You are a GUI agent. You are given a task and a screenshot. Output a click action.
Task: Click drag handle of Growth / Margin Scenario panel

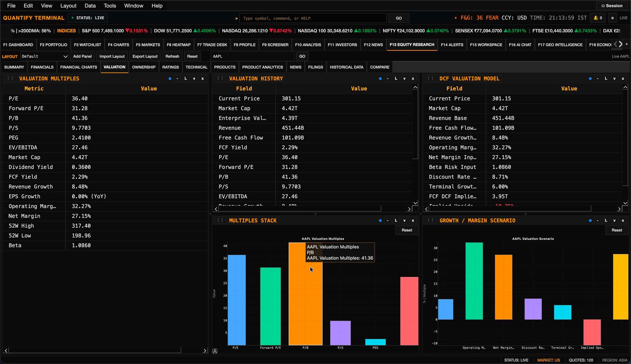431,221
